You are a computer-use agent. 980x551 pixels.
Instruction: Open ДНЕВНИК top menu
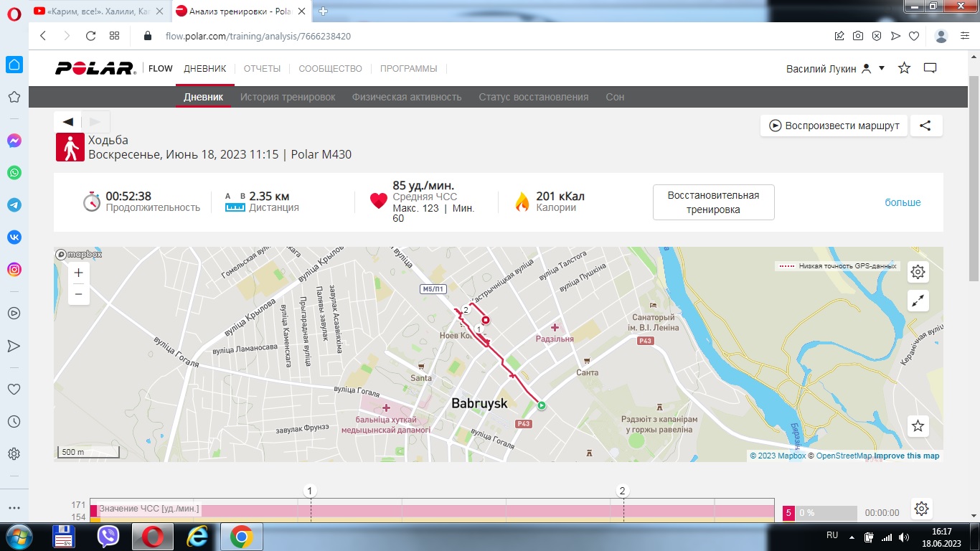[204, 69]
